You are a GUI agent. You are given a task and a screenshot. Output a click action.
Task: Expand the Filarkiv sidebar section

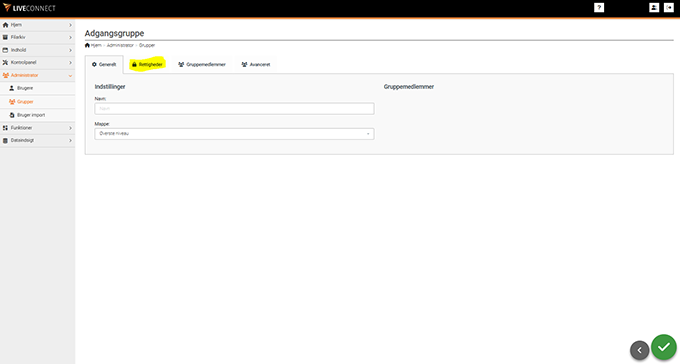click(37, 37)
